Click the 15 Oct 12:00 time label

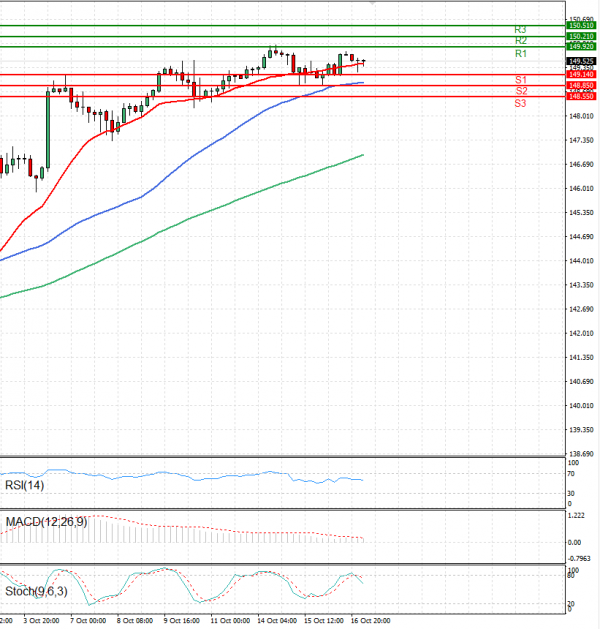(324, 621)
